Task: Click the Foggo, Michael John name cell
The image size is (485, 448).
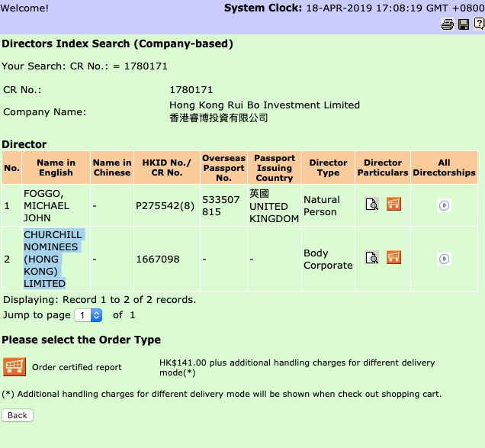Action: [x=47, y=205]
